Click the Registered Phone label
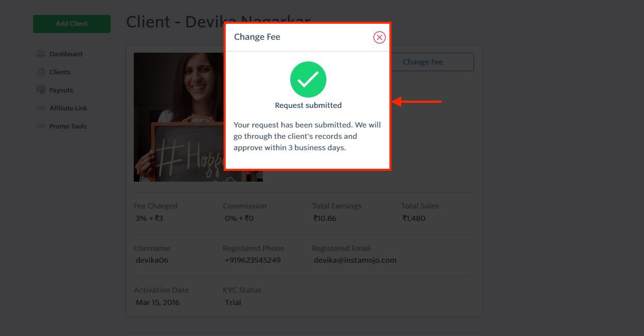The height and width of the screenshot is (336, 644). pos(254,248)
